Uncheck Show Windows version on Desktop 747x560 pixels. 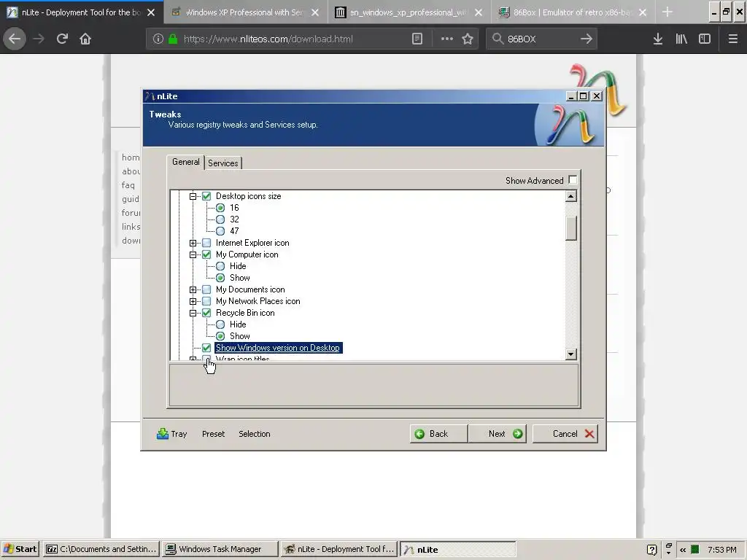pos(206,348)
